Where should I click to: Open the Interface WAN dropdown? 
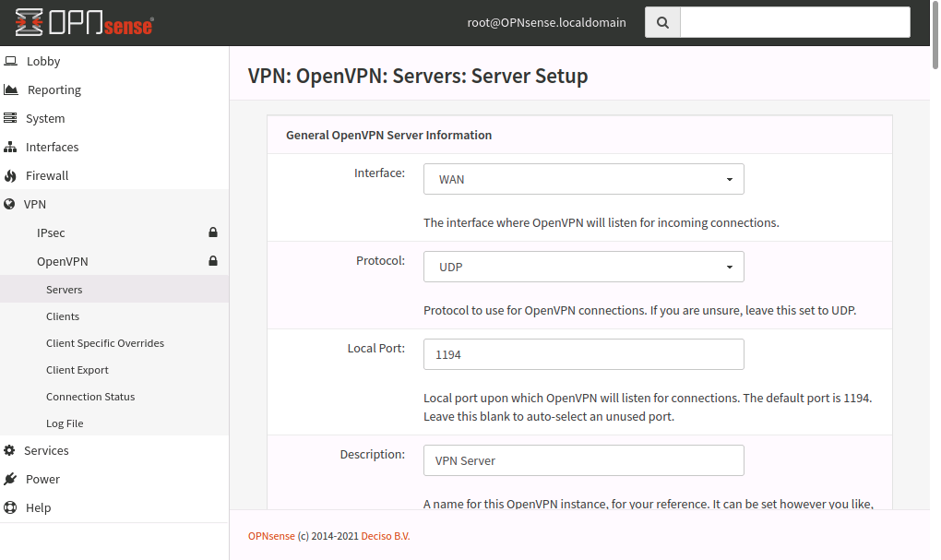coord(583,179)
